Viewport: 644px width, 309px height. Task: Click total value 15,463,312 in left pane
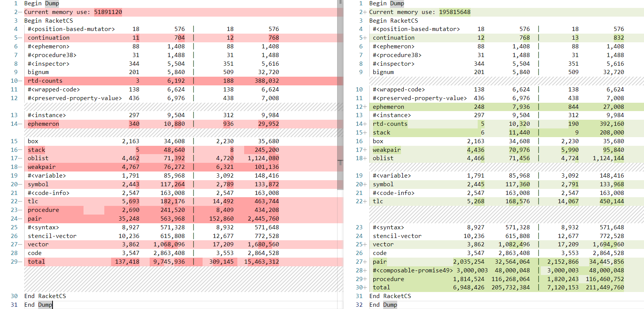[x=262, y=262]
